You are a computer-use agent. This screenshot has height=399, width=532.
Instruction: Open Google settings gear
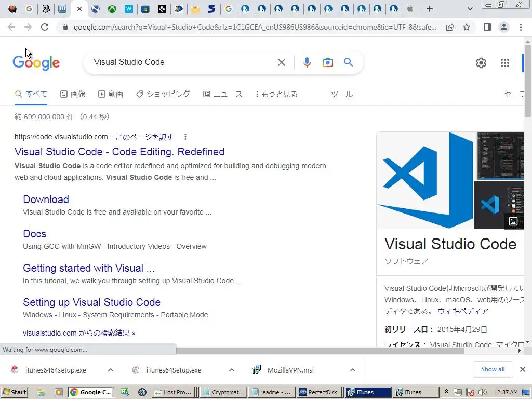[x=481, y=63]
